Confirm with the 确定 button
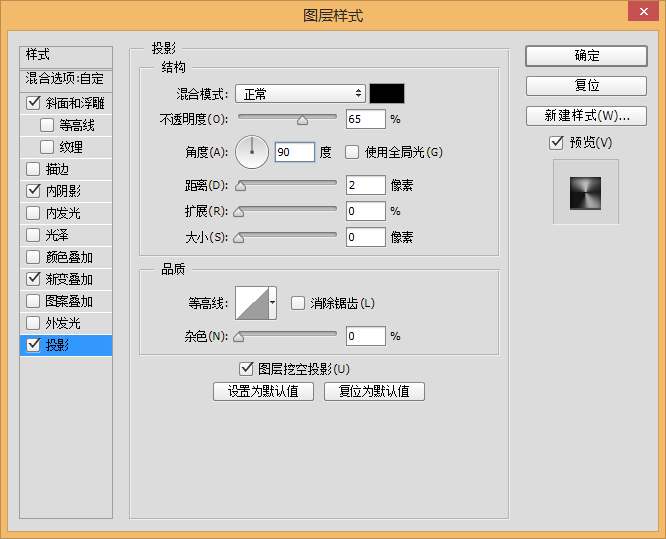This screenshot has width=666, height=539. click(x=587, y=56)
